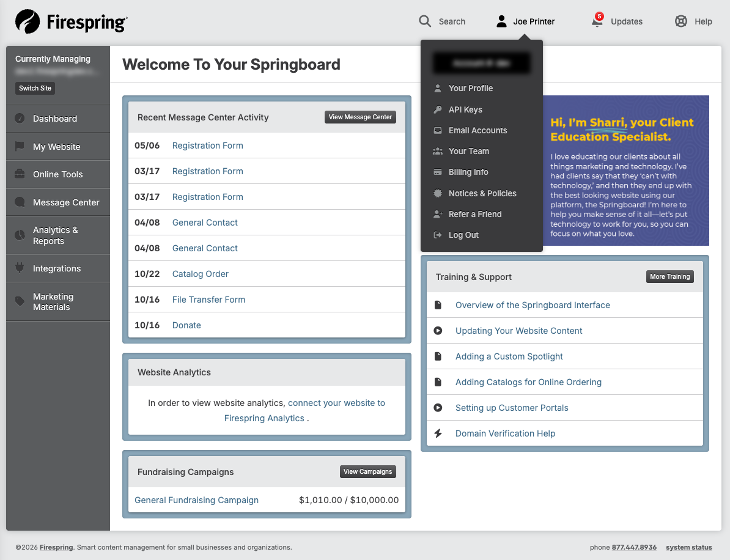Open Domain Verification Help link
The image size is (730, 560).
coord(505,433)
